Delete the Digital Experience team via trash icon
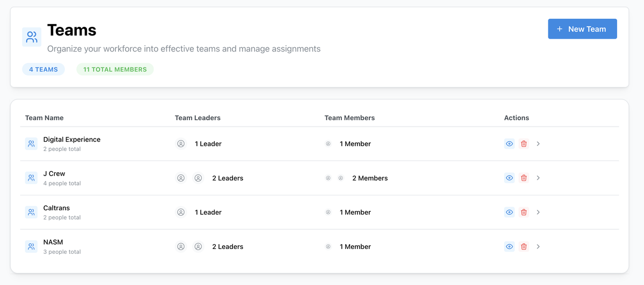Image resolution: width=644 pixels, height=285 pixels. click(x=524, y=144)
